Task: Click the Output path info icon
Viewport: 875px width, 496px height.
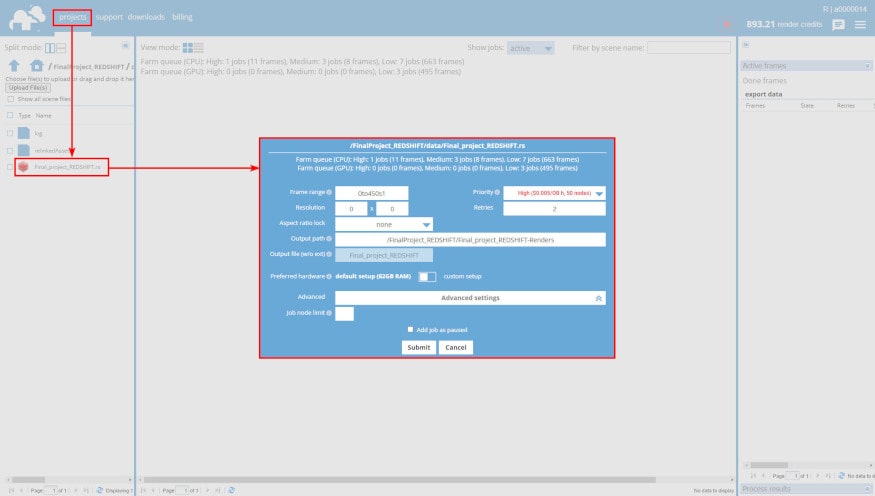Action: [329, 239]
